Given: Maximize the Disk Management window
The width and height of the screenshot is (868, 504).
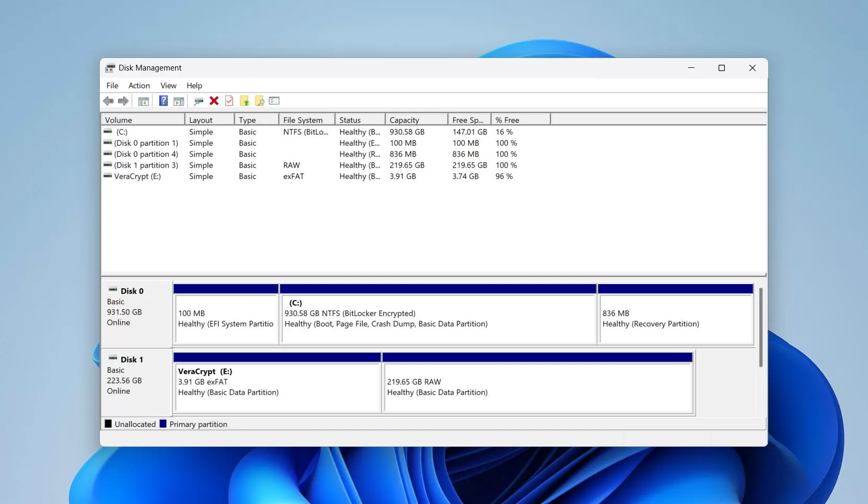Looking at the screenshot, I should point(722,68).
